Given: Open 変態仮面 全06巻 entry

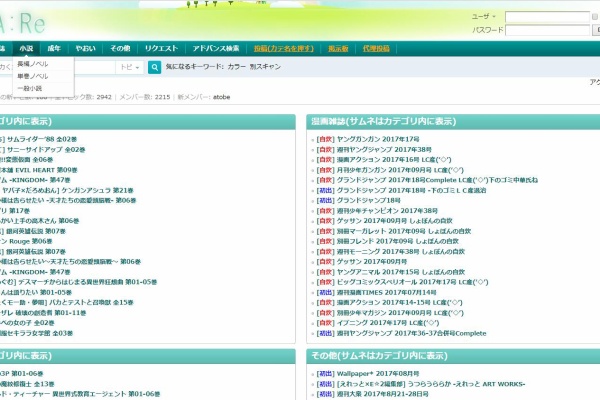Looking at the screenshot, I should click(x=26, y=160).
